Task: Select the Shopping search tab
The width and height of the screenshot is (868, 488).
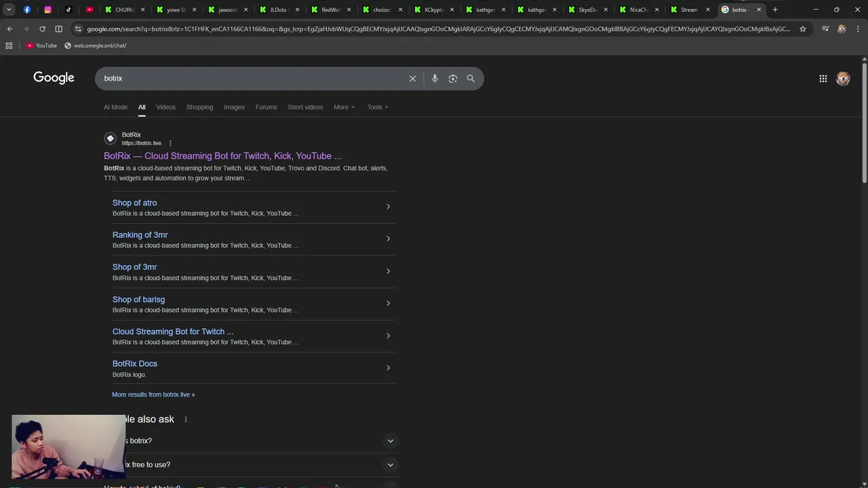Action: coord(199,107)
